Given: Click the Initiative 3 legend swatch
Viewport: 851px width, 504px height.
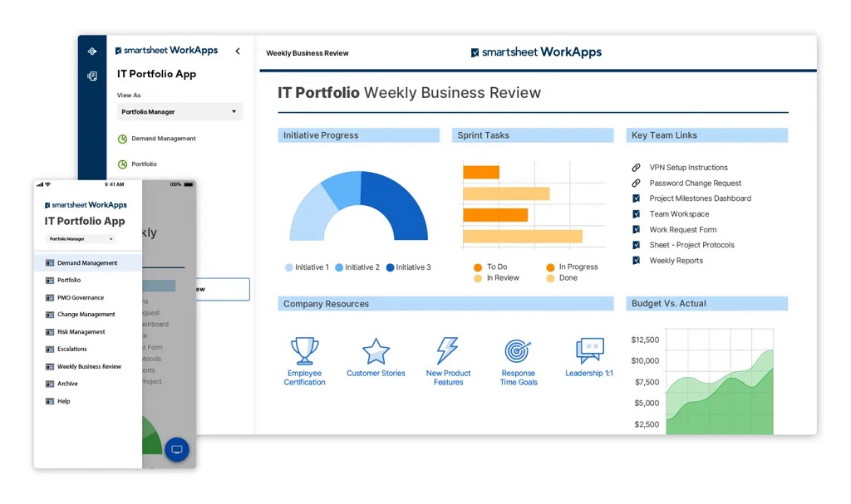Looking at the screenshot, I should pyautogui.click(x=390, y=267).
